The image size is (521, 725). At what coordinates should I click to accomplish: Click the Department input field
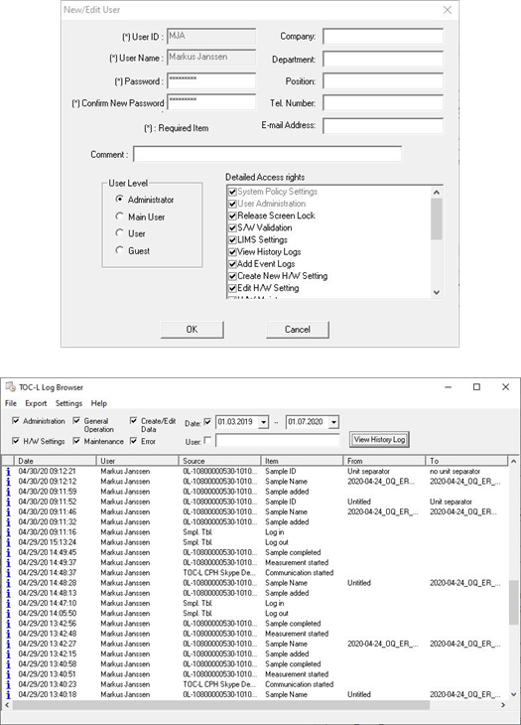383,59
